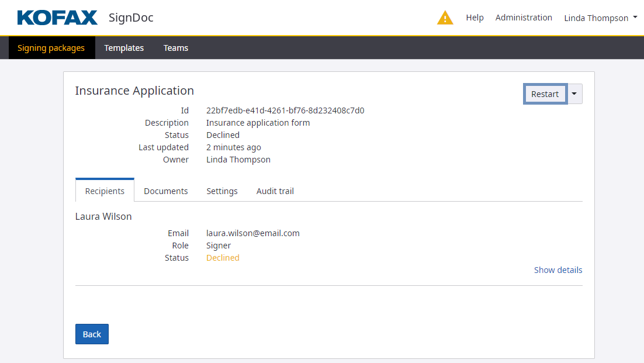
Task: Click the Kofax logo
Action: (x=57, y=18)
